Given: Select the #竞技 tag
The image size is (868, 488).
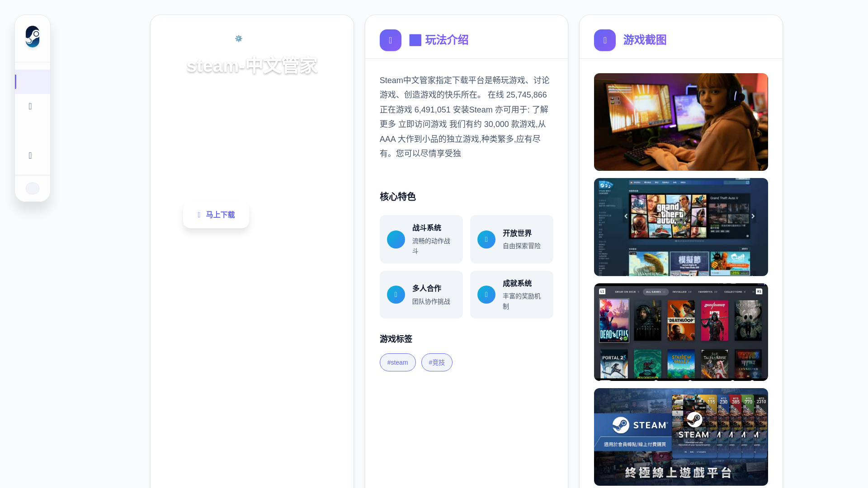Looking at the screenshot, I should [437, 362].
